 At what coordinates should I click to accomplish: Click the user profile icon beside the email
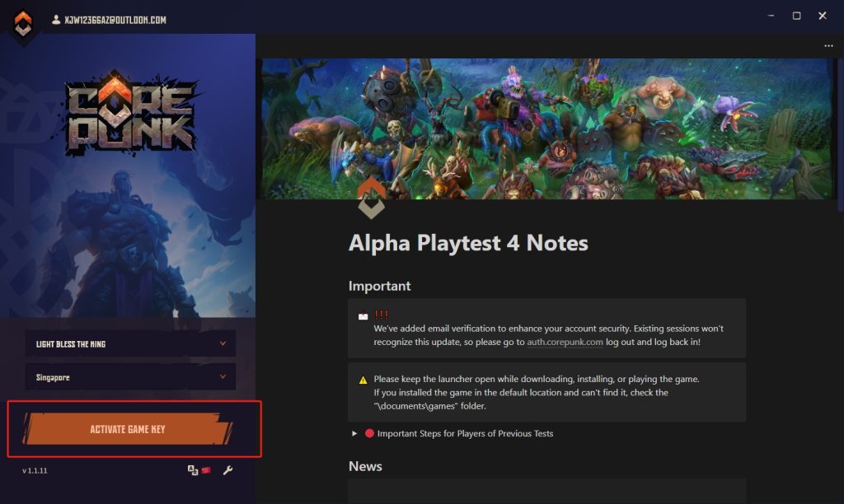[55, 20]
